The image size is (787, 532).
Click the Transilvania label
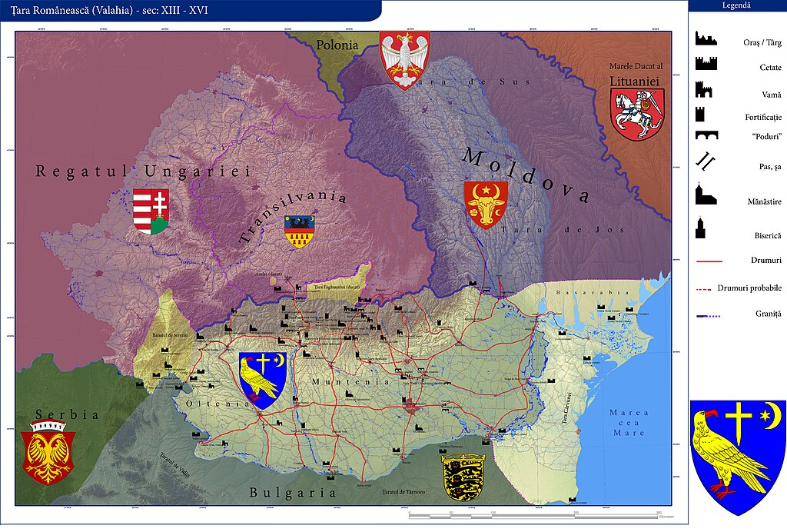coord(291,216)
